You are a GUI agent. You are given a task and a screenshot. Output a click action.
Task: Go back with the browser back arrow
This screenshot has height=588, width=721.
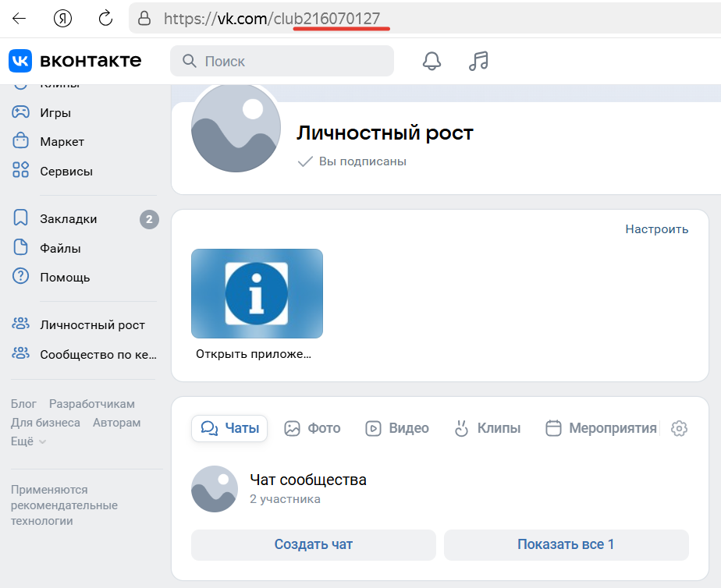pyautogui.click(x=19, y=19)
